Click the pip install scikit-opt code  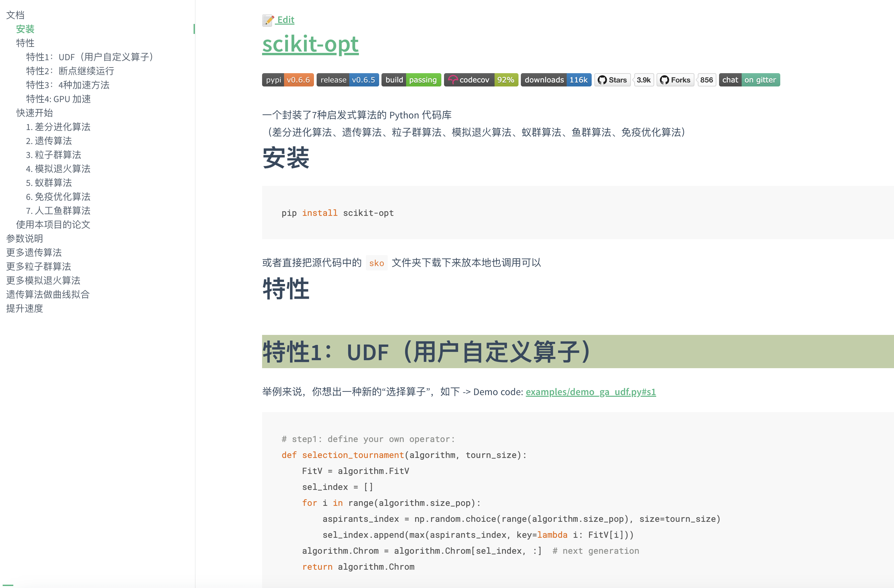pyautogui.click(x=338, y=213)
